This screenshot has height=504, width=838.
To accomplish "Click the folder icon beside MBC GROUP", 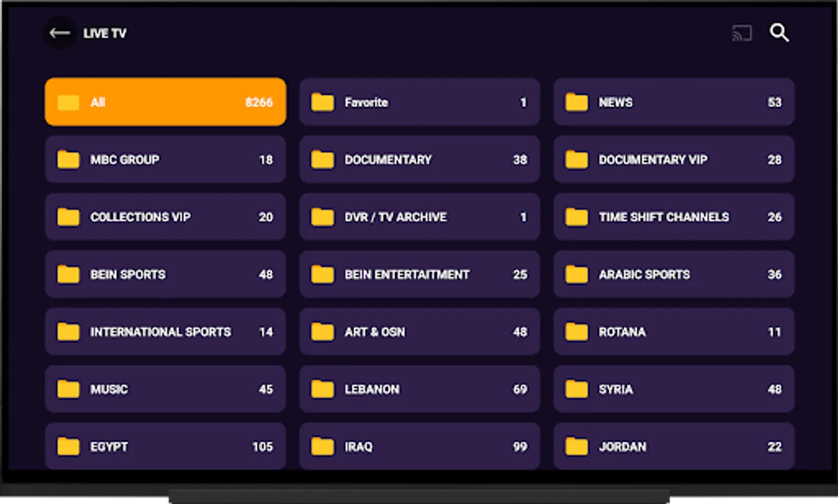I will pyautogui.click(x=68, y=160).
